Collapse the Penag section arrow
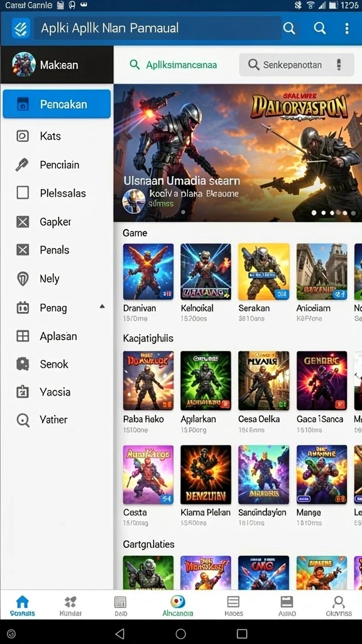 pos(102,306)
